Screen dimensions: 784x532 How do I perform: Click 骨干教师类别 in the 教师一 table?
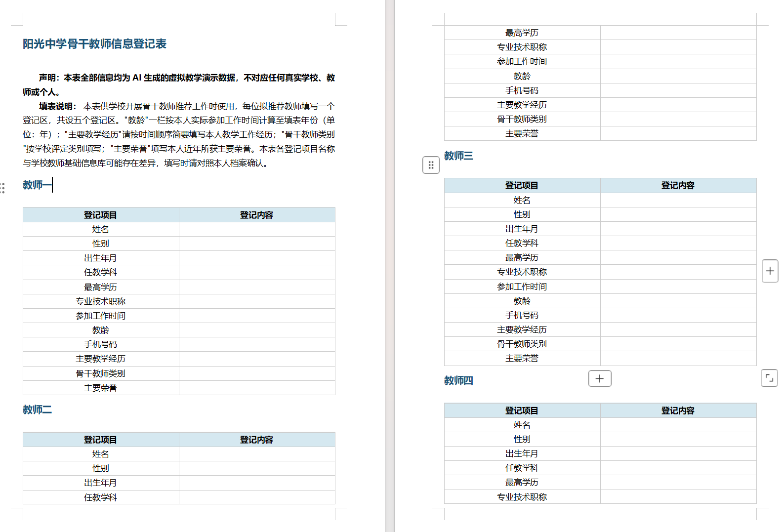(x=100, y=373)
